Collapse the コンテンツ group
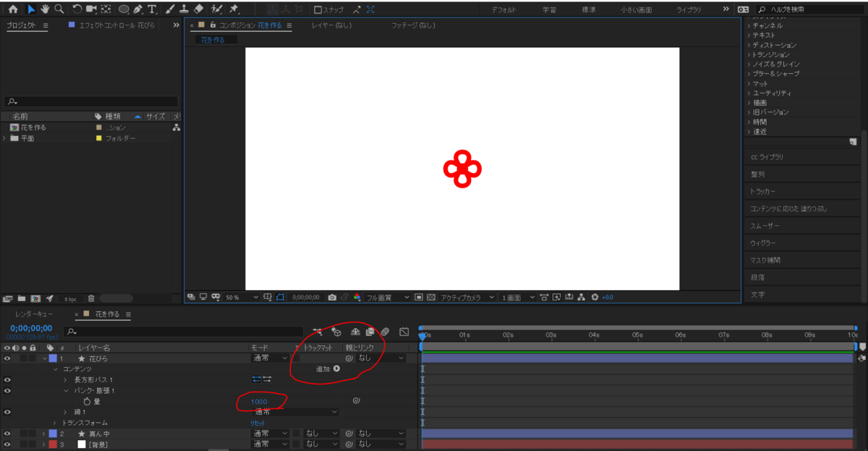868x451 pixels. [x=55, y=369]
